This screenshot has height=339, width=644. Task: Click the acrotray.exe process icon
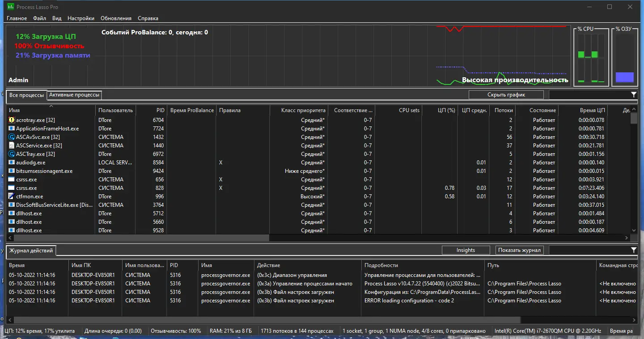(x=12, y=120)
